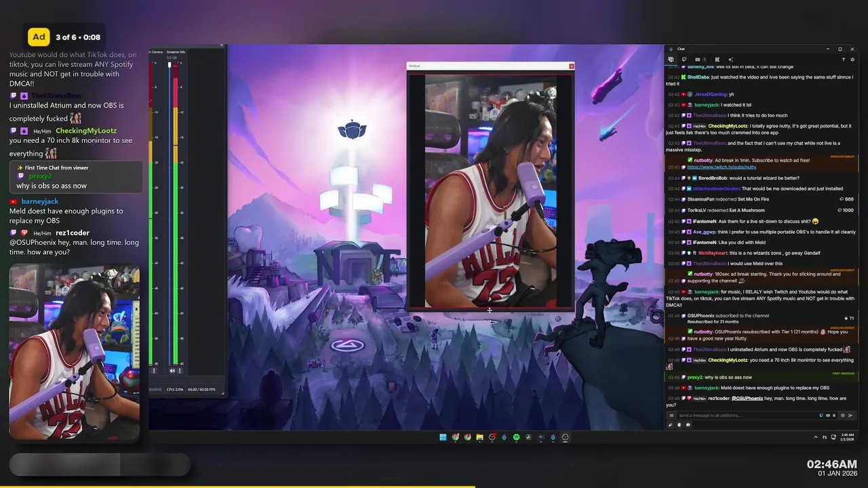
Task: Open Camera audio options three-dot menu
Action: tap(154, 371)
